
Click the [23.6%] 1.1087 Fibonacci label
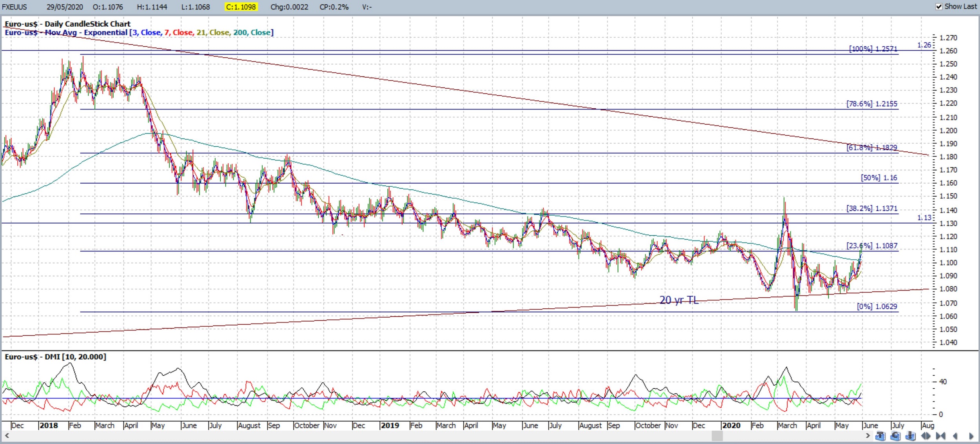tap(871, 246)
